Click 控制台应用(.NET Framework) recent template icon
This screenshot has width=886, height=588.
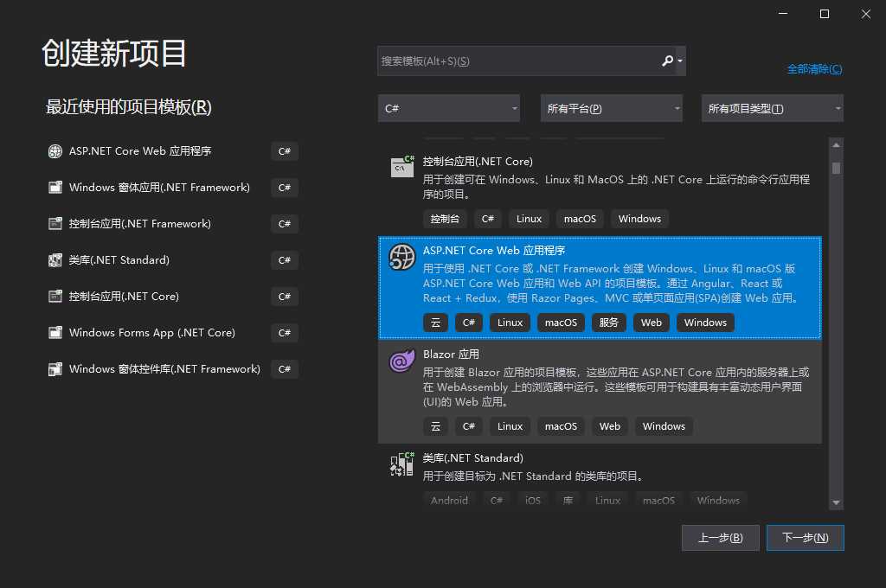[x=55, y=224]
